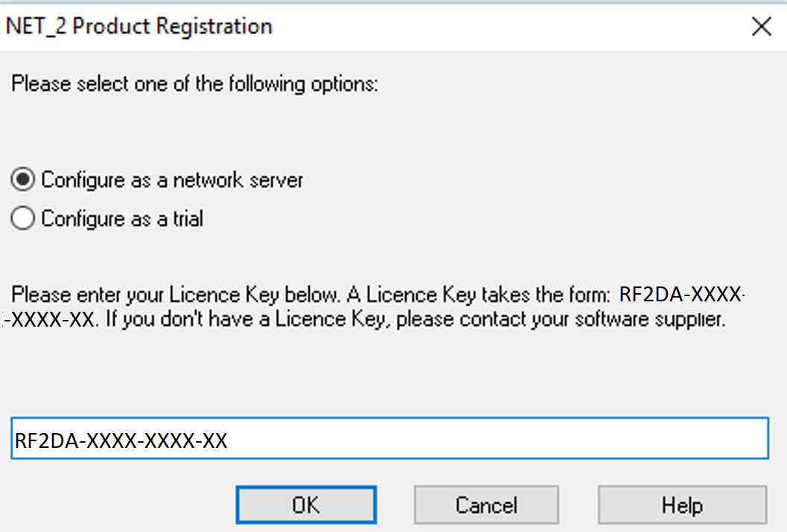Click the empty area at the end of the Licence Key field
This screenshot has height=532, width=787.
497,438
